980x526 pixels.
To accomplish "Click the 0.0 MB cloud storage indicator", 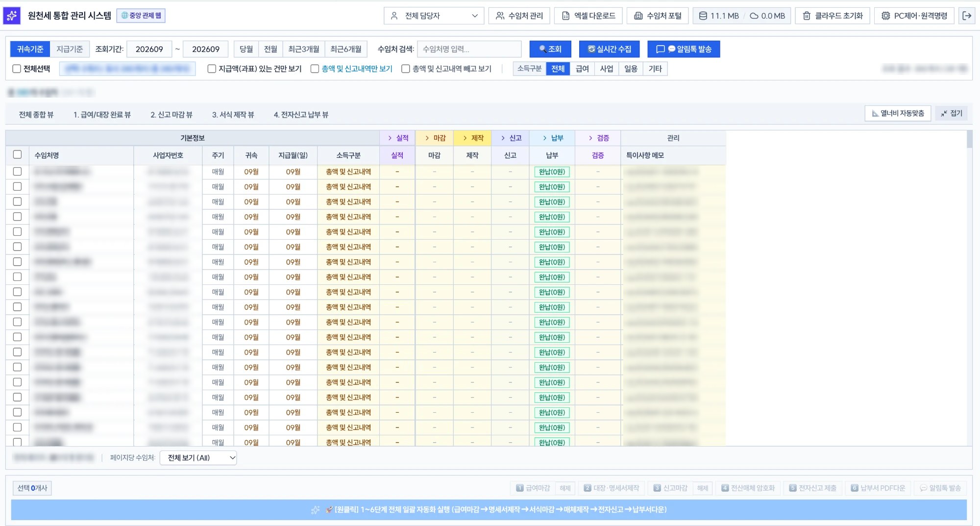I will (767, 16).
